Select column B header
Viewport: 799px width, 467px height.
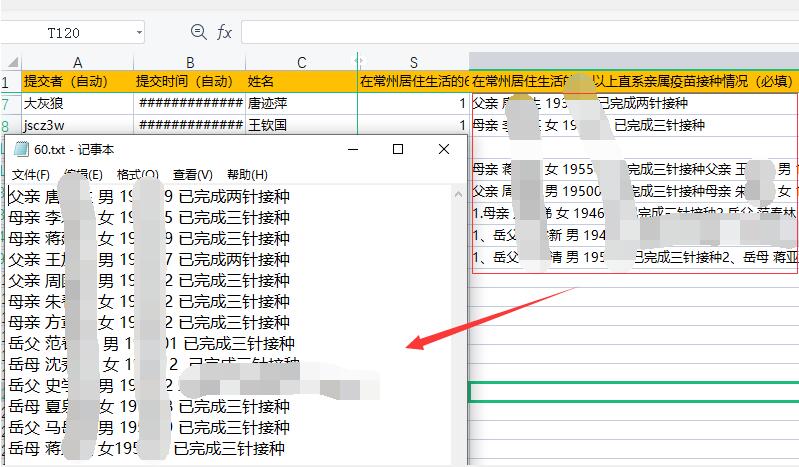[x=190, y=62]
